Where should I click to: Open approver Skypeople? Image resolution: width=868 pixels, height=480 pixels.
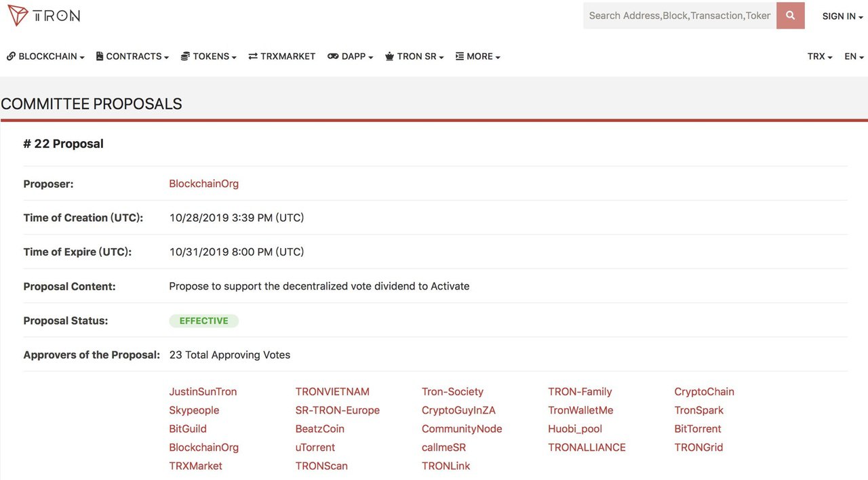[x=194, y=410]
